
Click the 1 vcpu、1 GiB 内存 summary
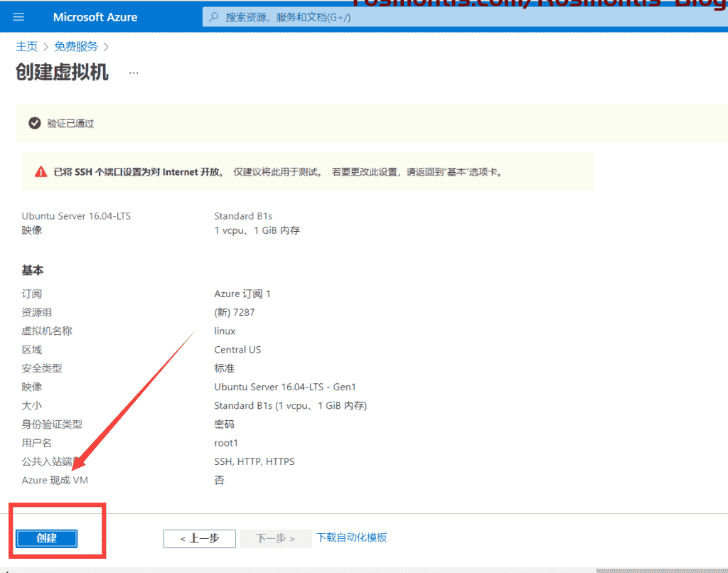tap(257, 230)
